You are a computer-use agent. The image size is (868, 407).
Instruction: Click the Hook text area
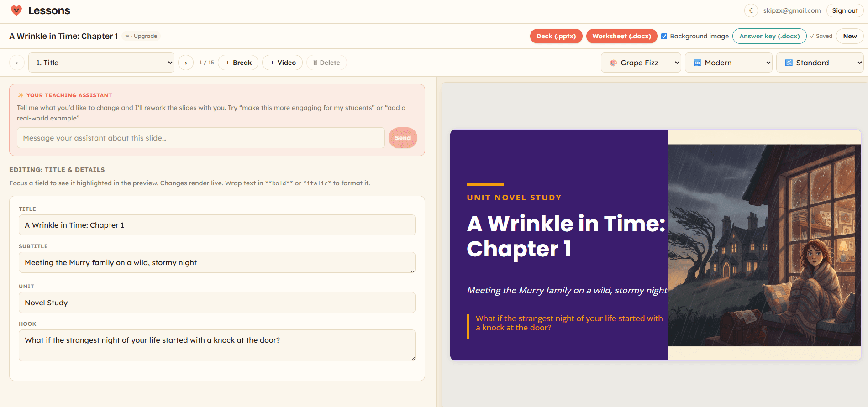coord(217,345)
